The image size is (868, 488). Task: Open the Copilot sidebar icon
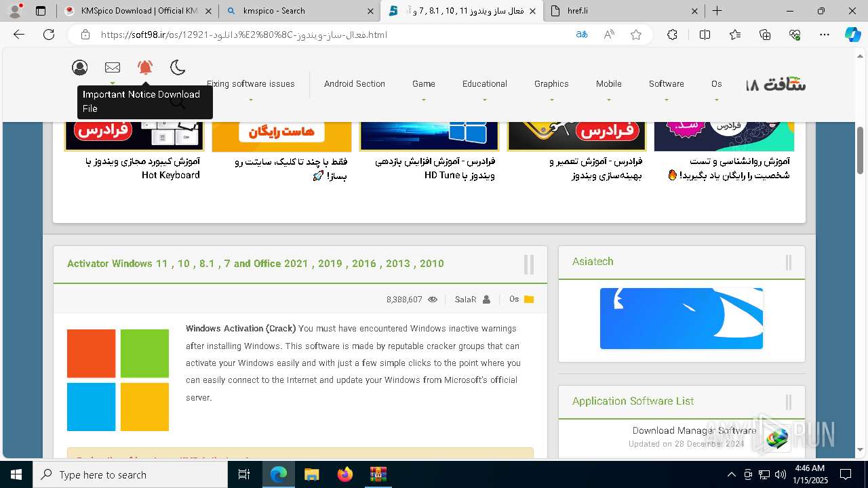click(853, 35)
